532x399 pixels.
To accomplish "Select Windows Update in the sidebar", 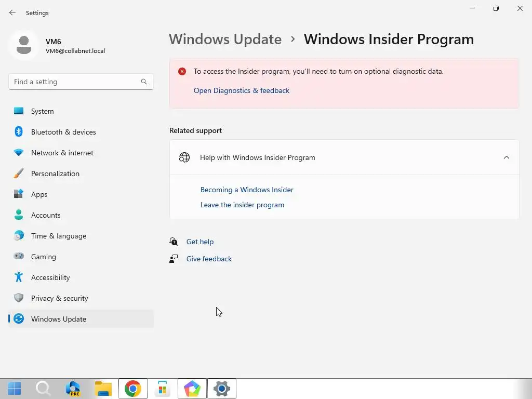I will coord(81,319).
